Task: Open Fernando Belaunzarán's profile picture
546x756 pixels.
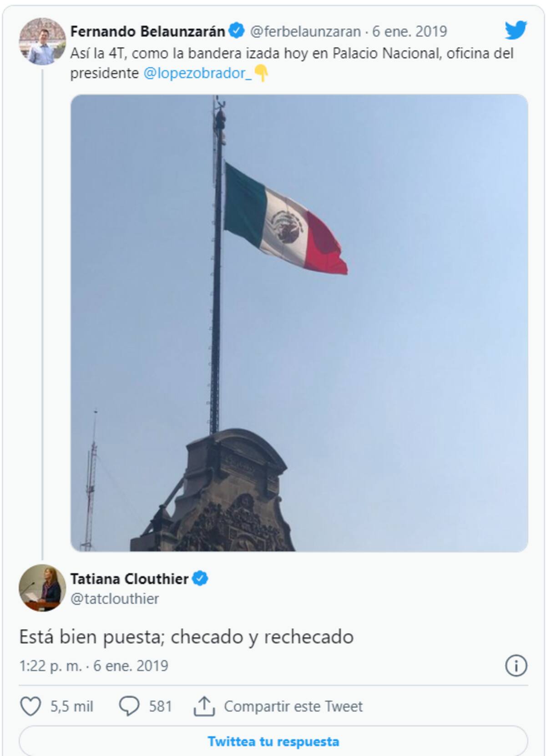Action: tap(42, 41)
